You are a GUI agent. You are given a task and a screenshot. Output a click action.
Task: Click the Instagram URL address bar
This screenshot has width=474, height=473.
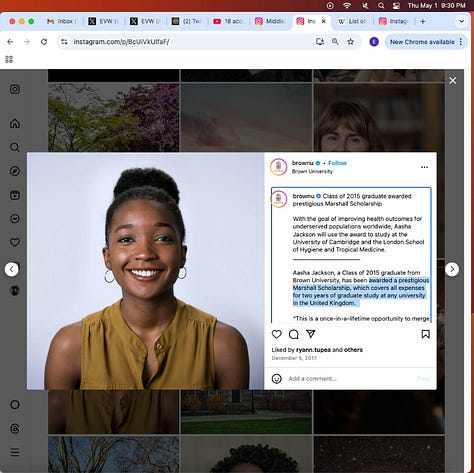click(x=190, y=42)
